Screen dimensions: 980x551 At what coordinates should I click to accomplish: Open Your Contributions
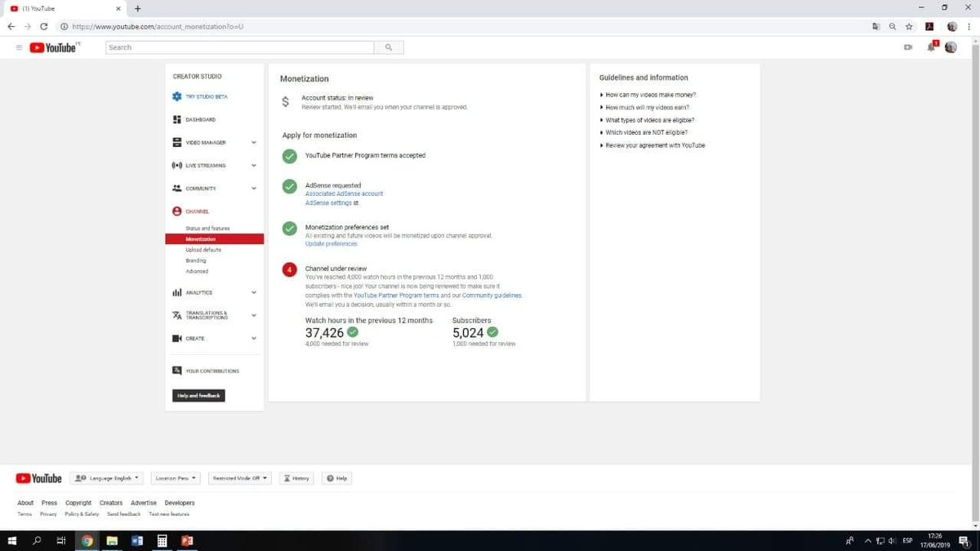coord(214,371)
